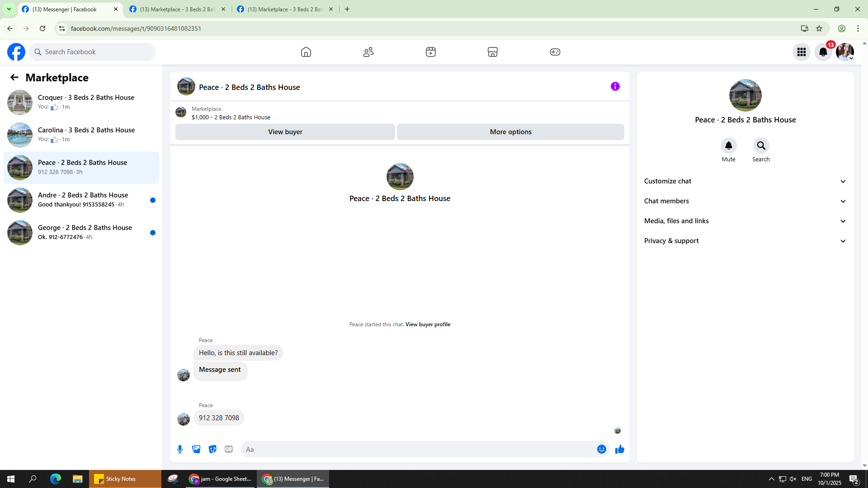This screenshot has height=488, width=868.
Task: Open the emoji picker
Action: click(602, 449)
